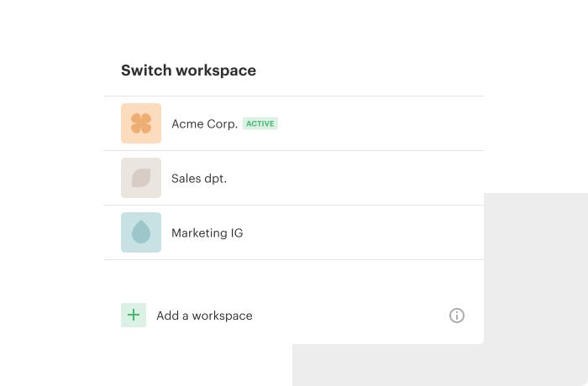Click the green ACTIVE badge
The height and width of the screenshot is (386, 588).
pyautogui.click(x=260, y=123)
